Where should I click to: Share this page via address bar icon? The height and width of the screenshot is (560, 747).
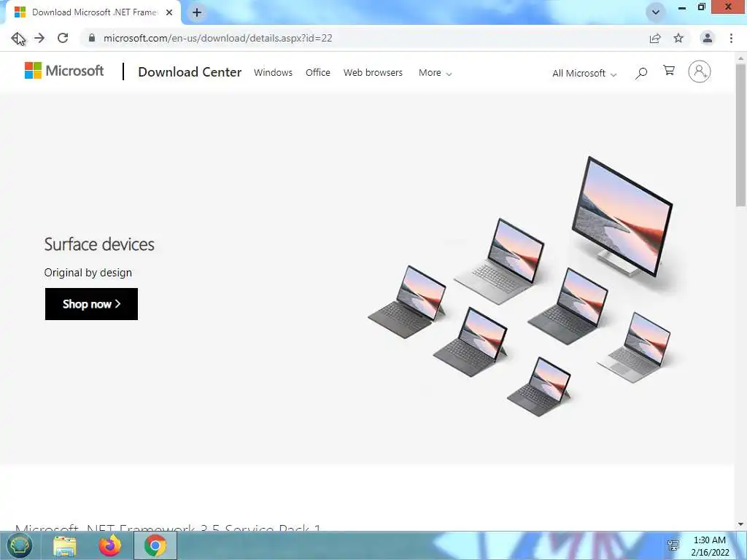tap(655, 38)
